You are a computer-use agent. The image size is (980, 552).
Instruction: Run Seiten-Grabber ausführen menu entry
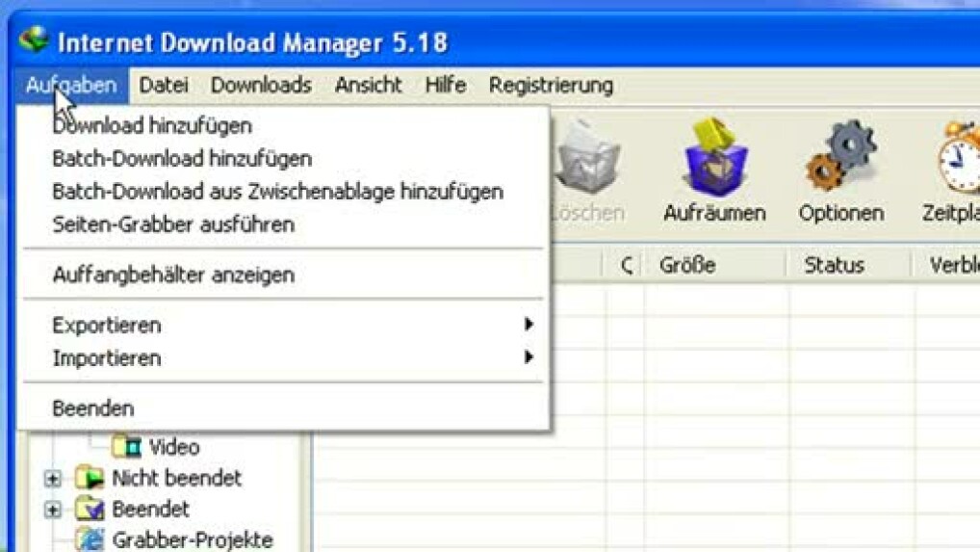173,224
